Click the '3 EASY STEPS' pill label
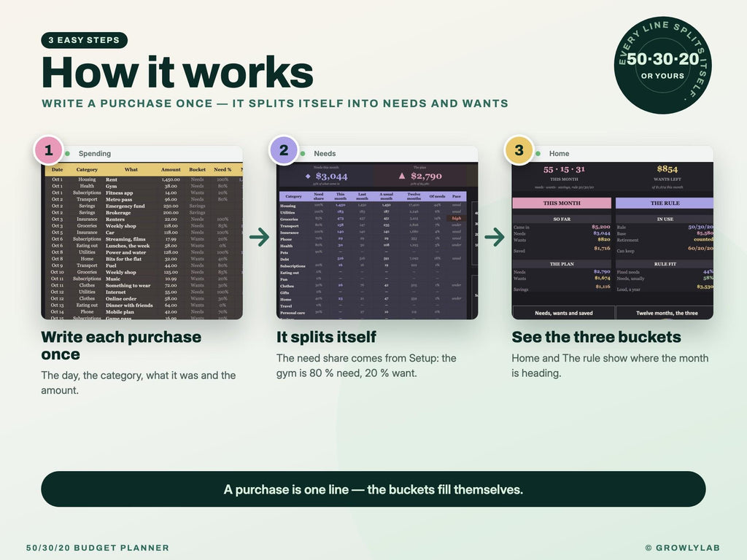This screenshot has width=747, height=560. pyautogui.click(x=85, y=41)
